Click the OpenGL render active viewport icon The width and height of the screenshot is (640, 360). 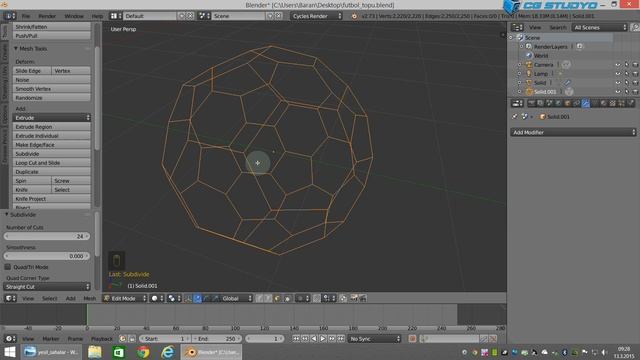pos(354,298)
